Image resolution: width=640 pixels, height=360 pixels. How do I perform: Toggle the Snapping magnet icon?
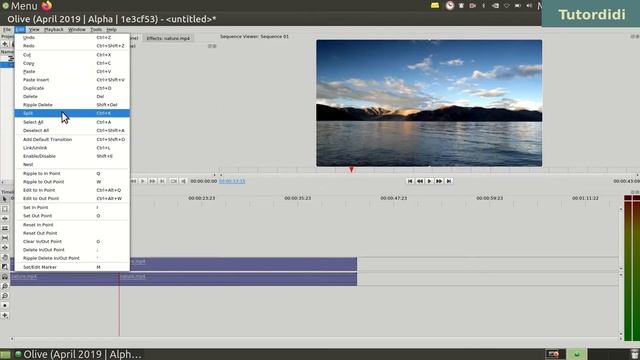pos(4,277)
